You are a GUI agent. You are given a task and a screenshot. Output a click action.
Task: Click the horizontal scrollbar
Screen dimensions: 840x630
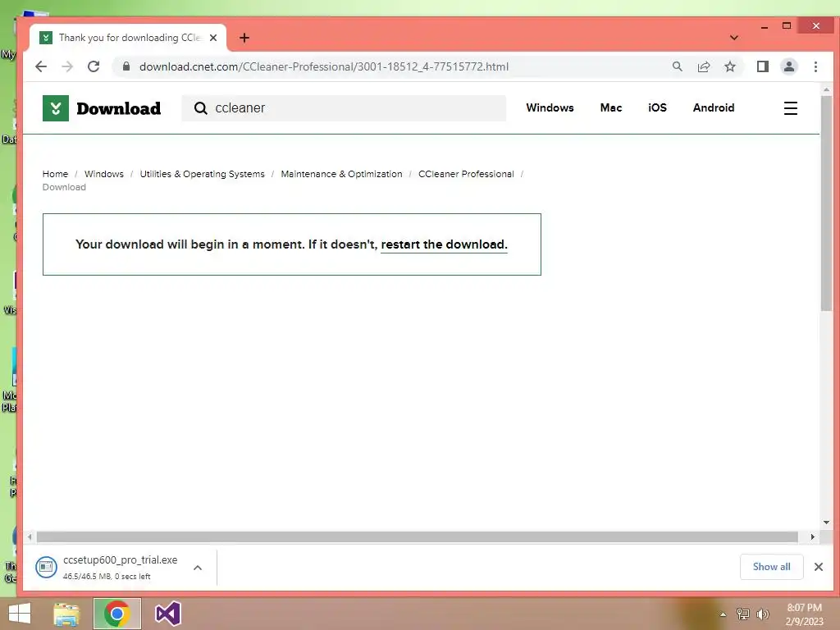click(418, 536)
